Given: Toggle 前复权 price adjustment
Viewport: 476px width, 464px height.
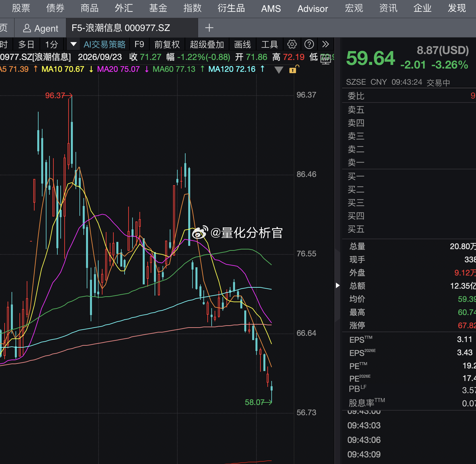Looking at the screenshot, I should click(x=167, y=44).
